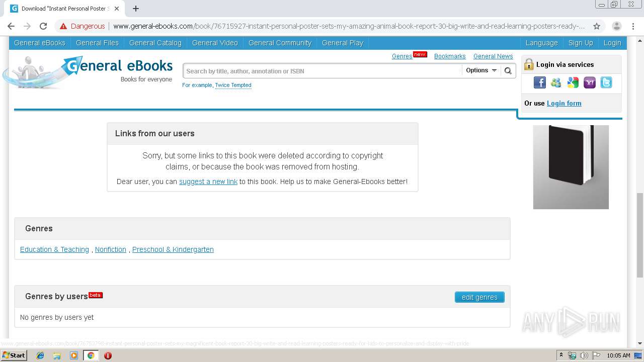Show hidden tray icons arrow
644x362 pixels.
(561, 355)
